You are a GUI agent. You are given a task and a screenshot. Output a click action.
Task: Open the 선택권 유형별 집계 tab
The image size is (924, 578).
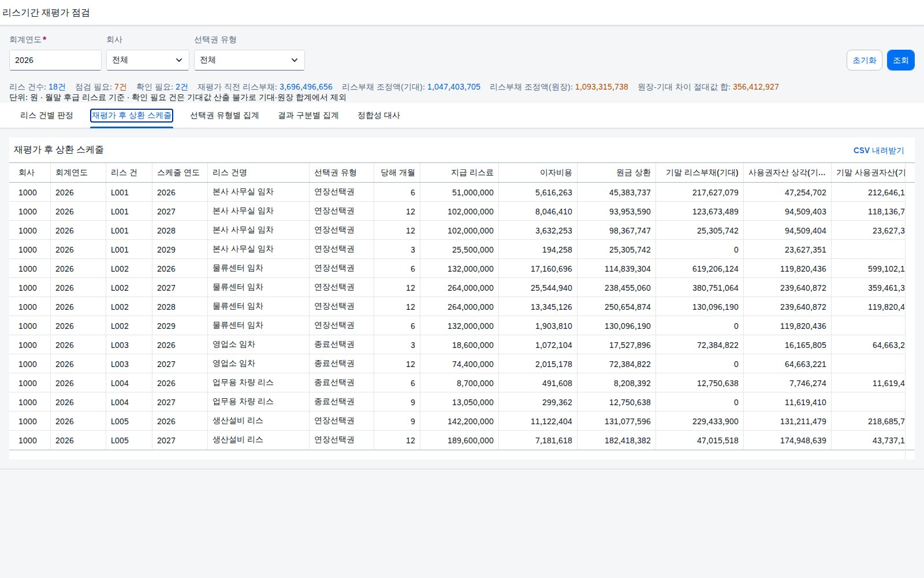(x=225, y=116)
